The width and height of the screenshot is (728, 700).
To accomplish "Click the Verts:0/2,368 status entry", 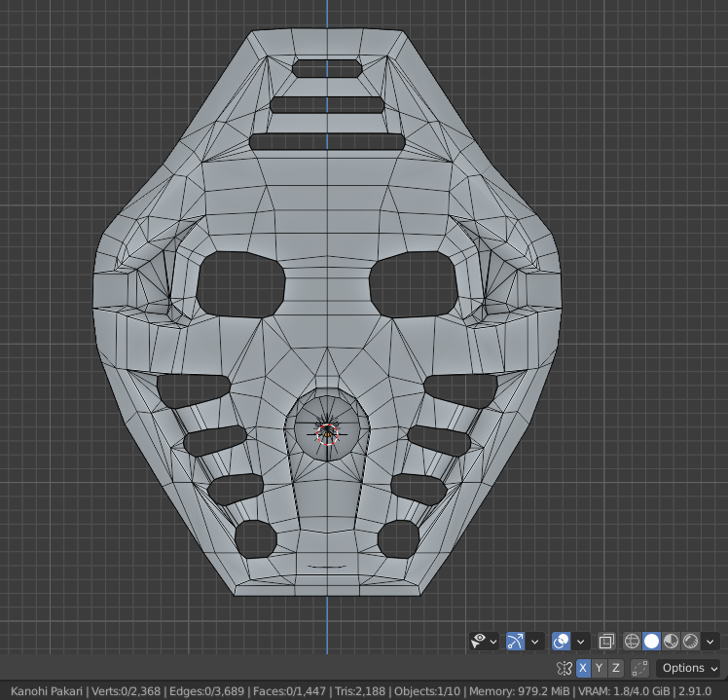I will pos(126,691).
